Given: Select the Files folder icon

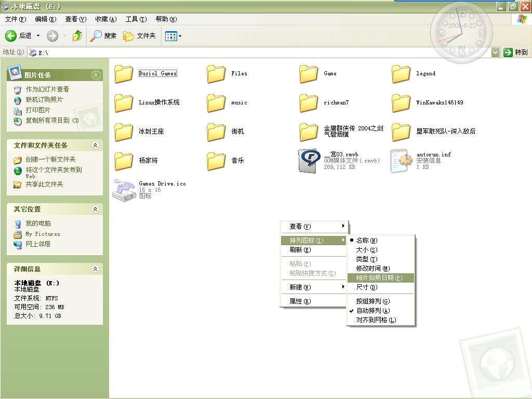Looking at the screenshot, I should pos(216,74).
